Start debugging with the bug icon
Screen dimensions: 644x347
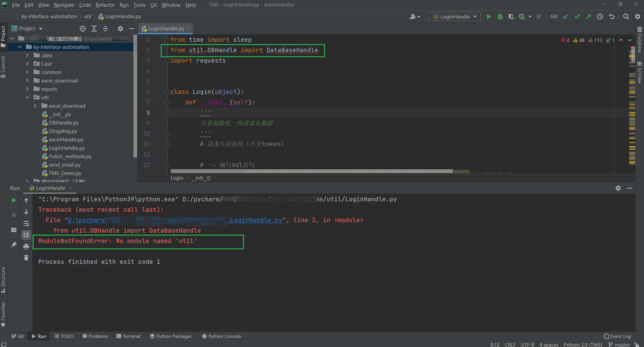[500, 16]
